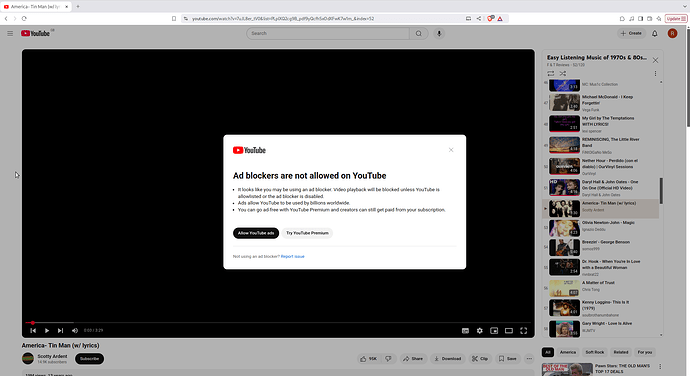The width and height of the screenshot is (690, 376).
Task: Click the Report issue link
Action: [x=293, y=256]
